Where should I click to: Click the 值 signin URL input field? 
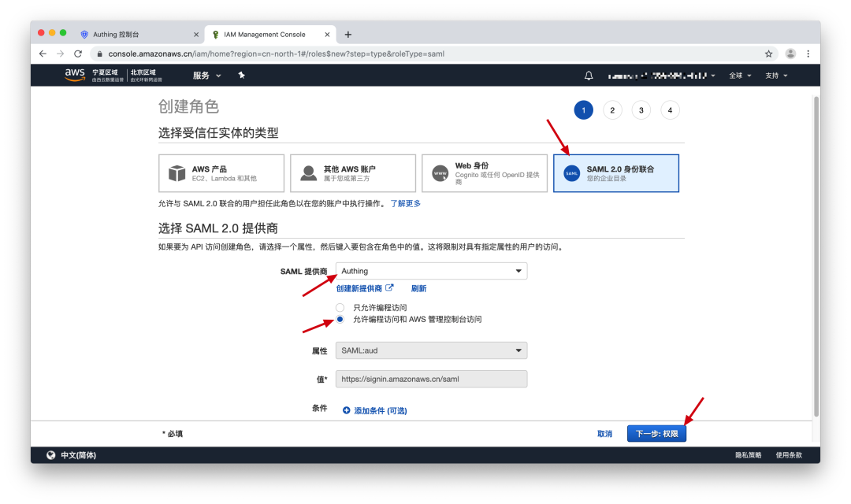[x=431, y=379]
